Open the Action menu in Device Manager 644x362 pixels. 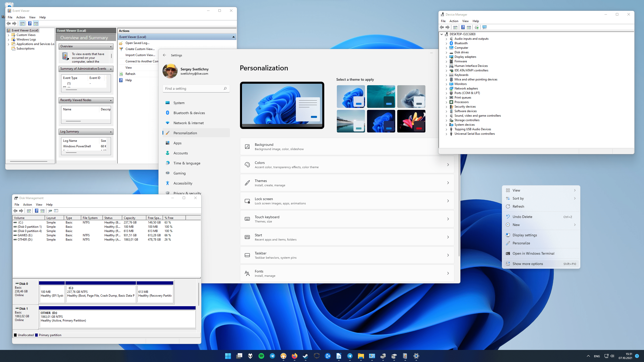point(454,21)
